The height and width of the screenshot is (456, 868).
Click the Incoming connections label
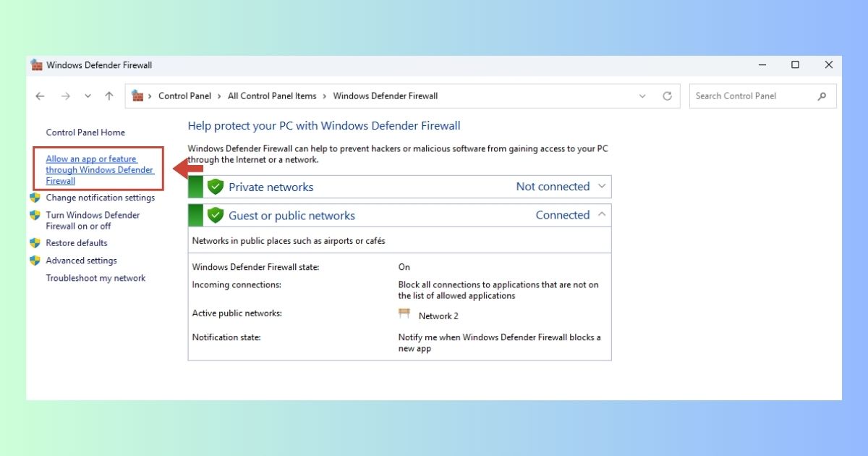coord(237,284)
